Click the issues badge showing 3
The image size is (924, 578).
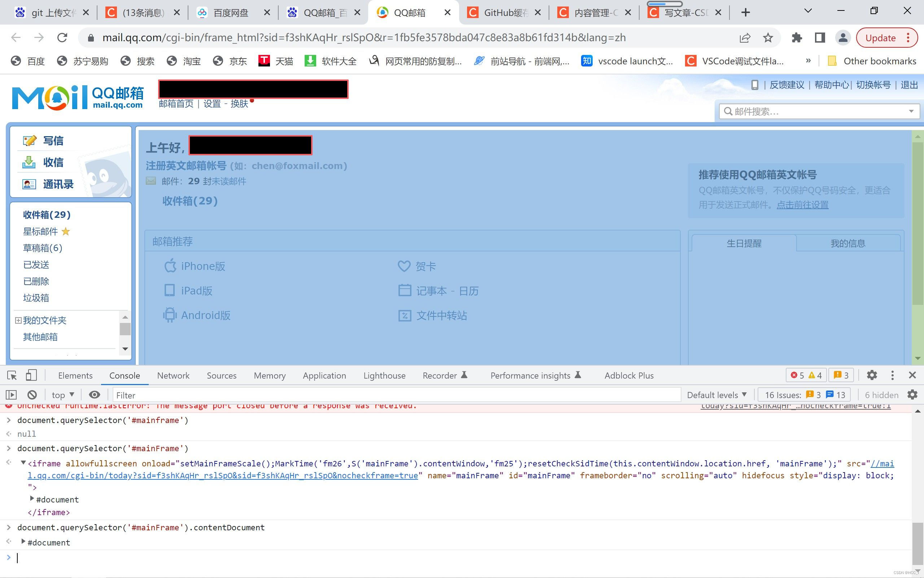pos(841,375)
